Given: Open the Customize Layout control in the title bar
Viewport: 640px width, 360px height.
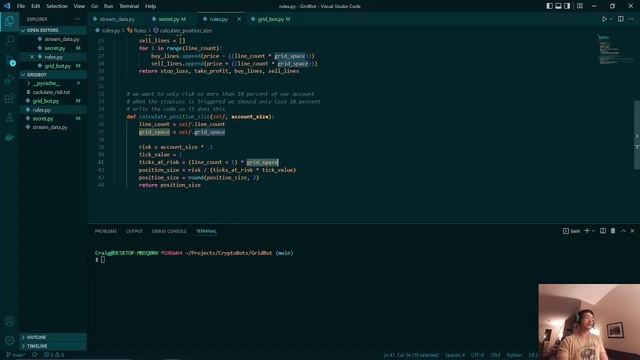Looking at the screenshot, I should 580,6.
